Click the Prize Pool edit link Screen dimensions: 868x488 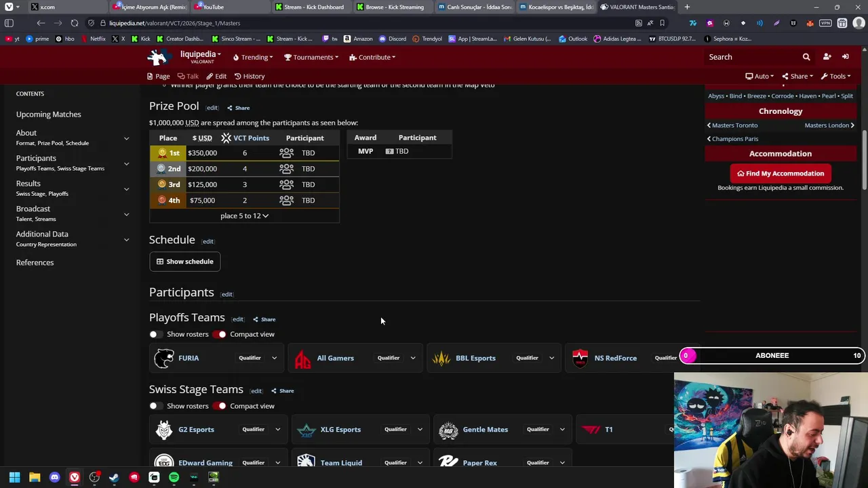coord(212,108)
